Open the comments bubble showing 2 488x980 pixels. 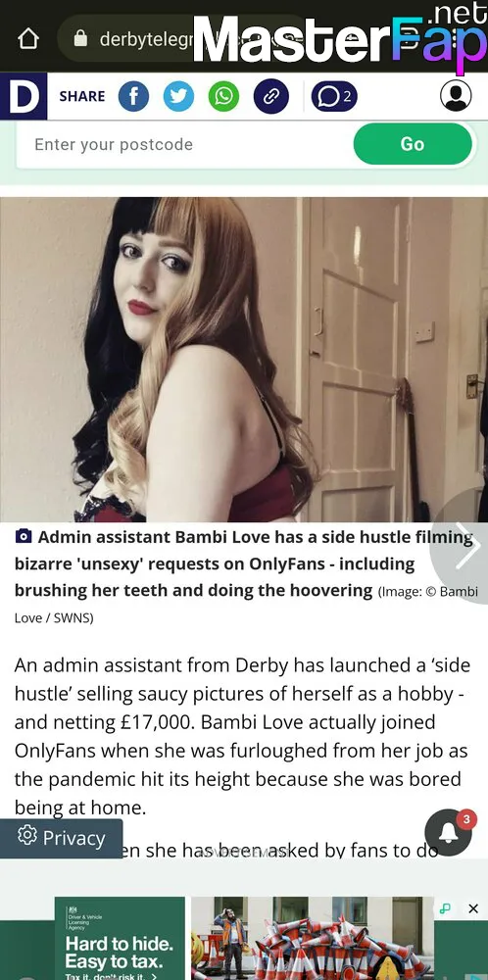point(334,96)
